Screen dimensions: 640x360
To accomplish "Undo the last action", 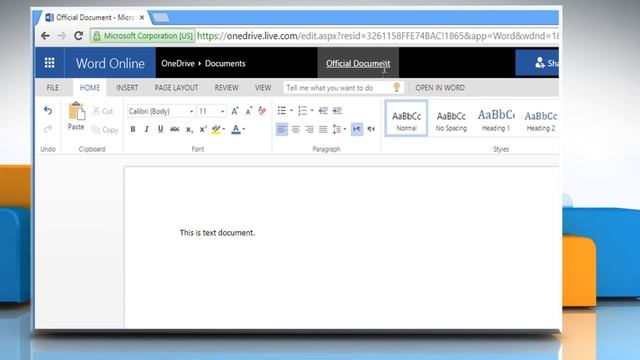I will click(48, 111).
